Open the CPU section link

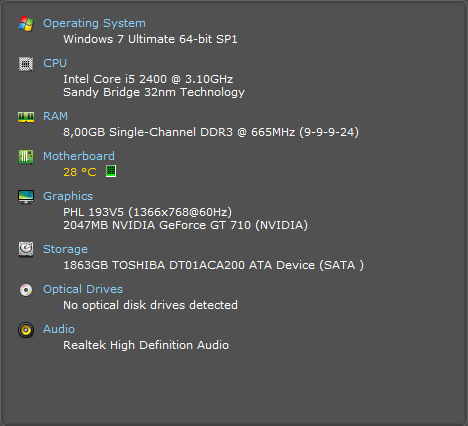point(55,63)
